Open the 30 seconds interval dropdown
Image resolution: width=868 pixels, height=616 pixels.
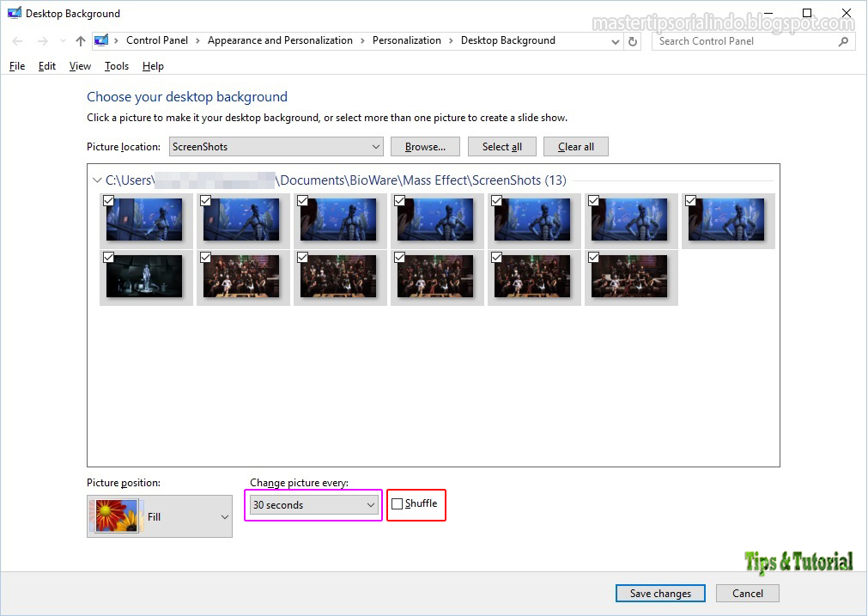pos(313,504)
